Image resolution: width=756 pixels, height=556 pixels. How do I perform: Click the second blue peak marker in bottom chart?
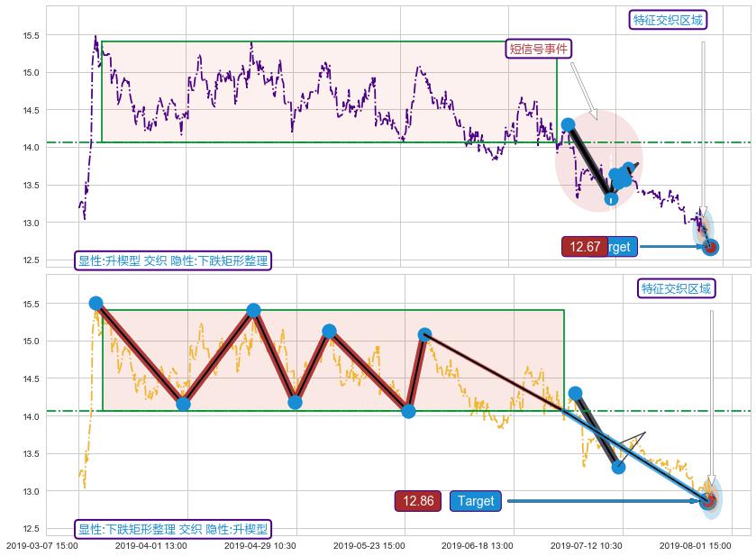tap(253, 311)
